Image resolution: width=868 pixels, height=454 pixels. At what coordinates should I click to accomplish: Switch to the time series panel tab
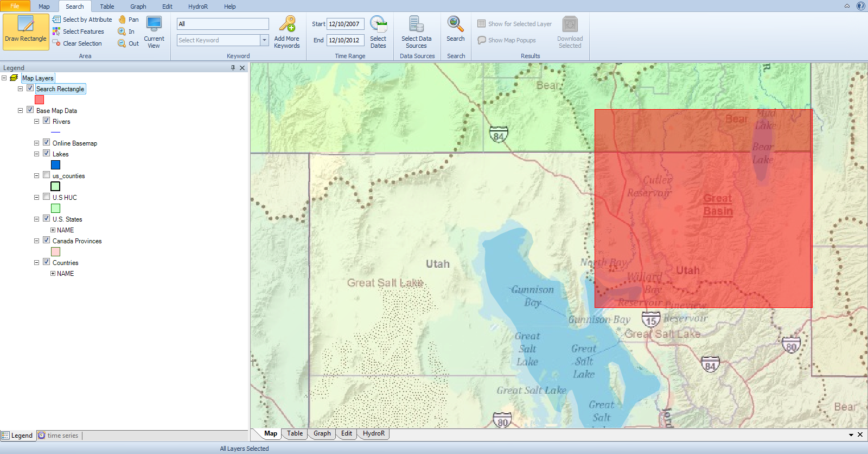click(59, 436)
